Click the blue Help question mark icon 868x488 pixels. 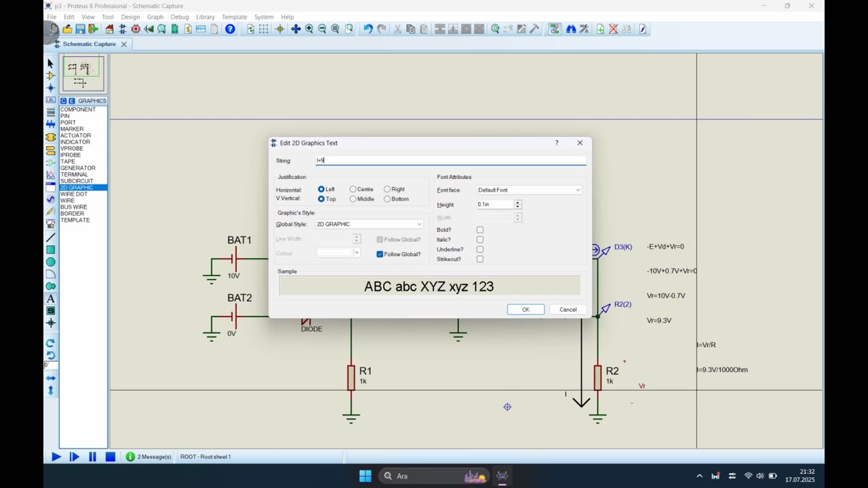pyautogui.click(x=230, y=29)
